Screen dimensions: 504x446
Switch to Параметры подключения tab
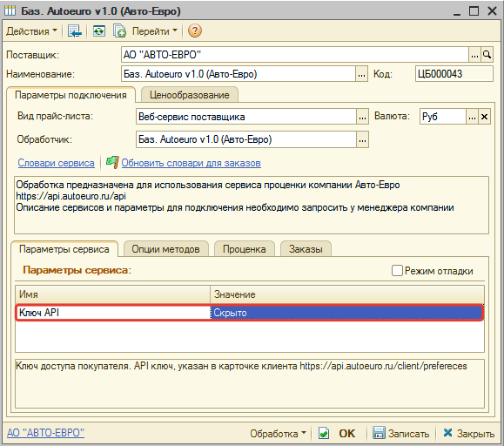click(x=71, y=95)
